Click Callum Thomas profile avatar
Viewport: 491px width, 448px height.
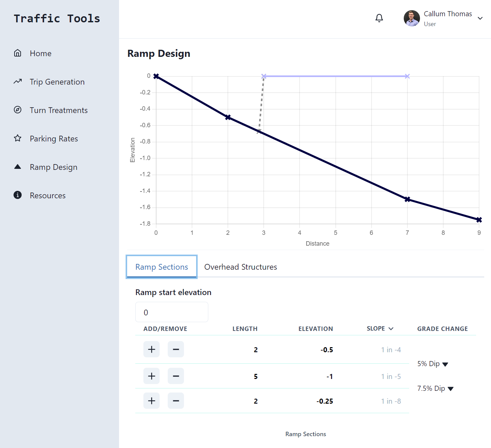[x=412, y=18]
